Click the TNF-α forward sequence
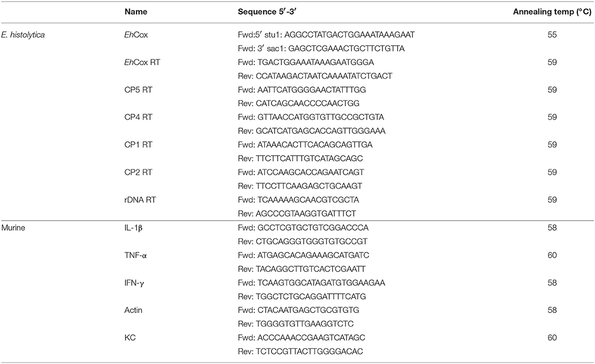The width and height of the screenshot is (595, 364). pyautogui.click(x=304, y=255)
